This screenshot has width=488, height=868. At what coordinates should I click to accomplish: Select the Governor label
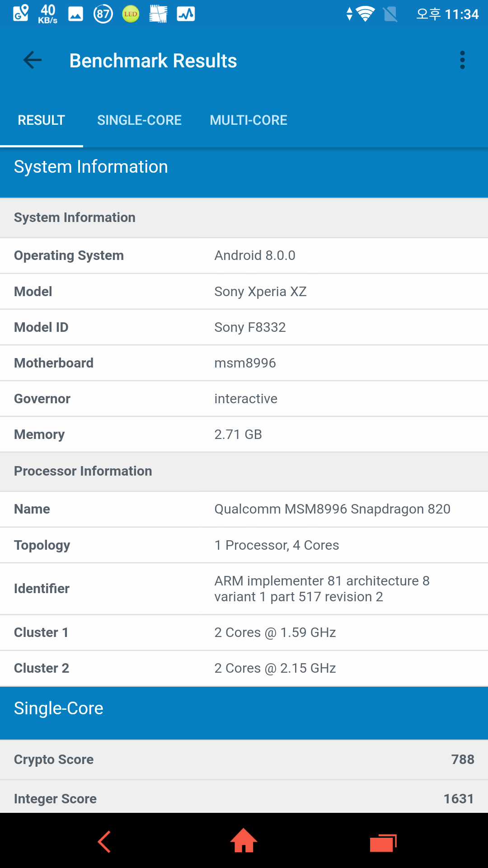tap(42, 399)
